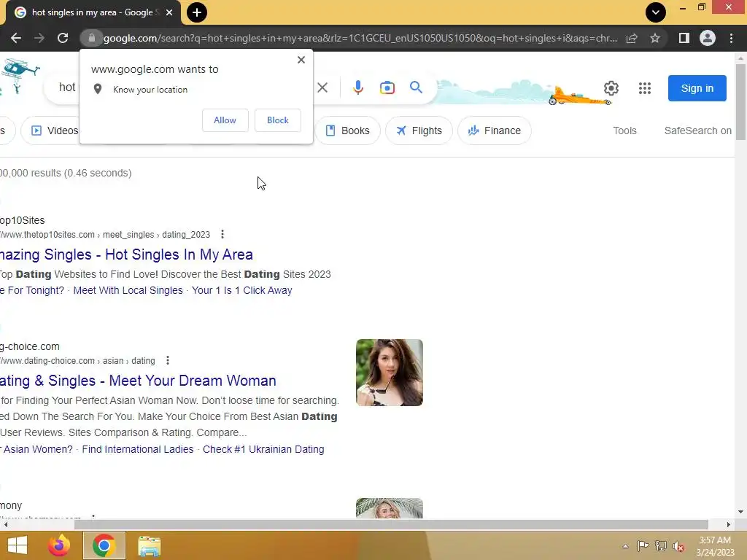Image resolution: width=747 pixels, height=560 pixels.
Task: Click the browser forward arrow
Action: (39, 38)
